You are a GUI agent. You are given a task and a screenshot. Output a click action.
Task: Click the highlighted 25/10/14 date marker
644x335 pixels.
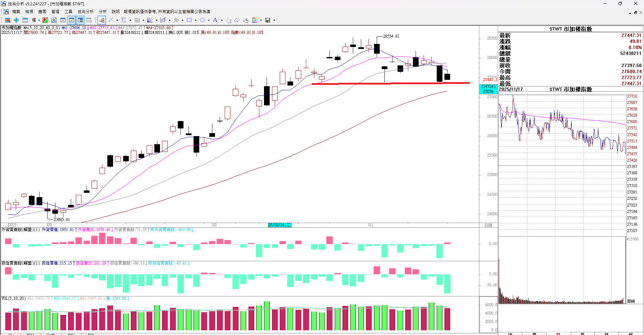point(279,225)
